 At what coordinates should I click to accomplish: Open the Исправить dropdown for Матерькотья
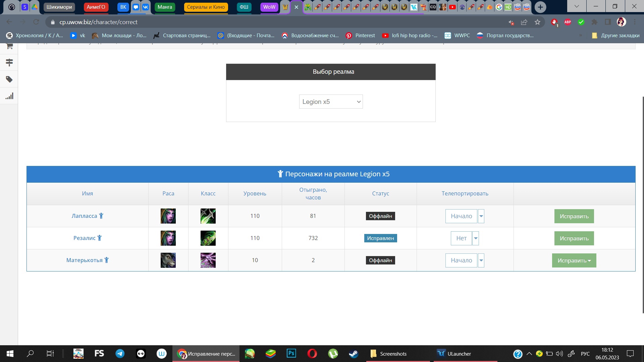coord(574,260)
